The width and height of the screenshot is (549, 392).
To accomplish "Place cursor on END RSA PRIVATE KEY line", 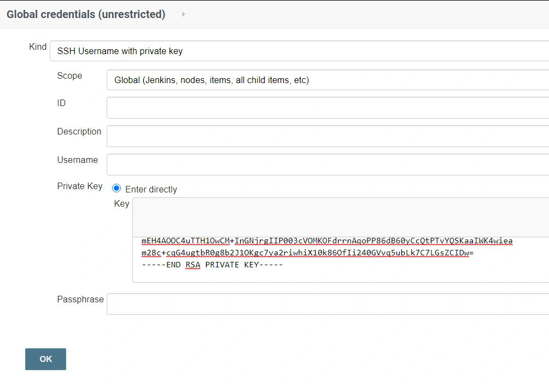I will pos(212,265).
